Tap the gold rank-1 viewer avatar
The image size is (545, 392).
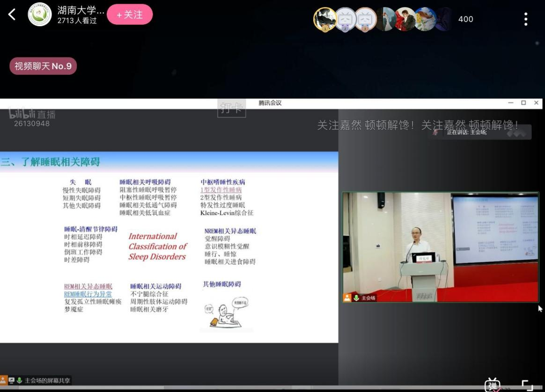coord(325,19)
